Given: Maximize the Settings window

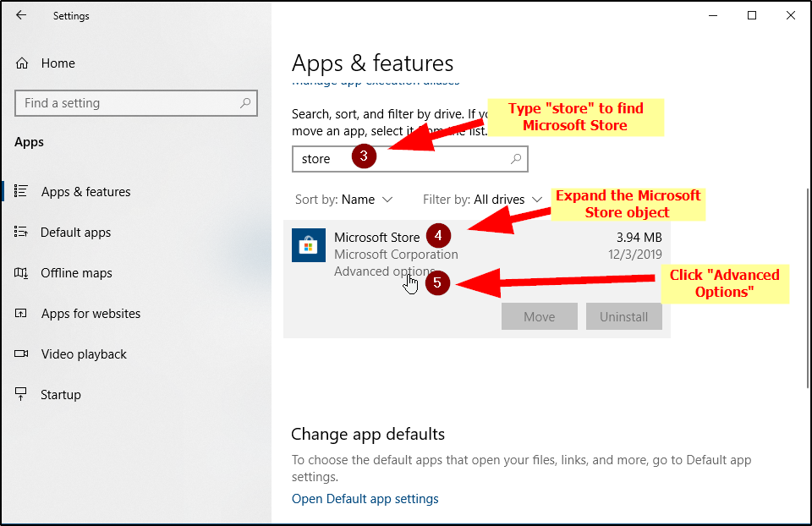Looking at the screenshot, I should tap(752, 15).
